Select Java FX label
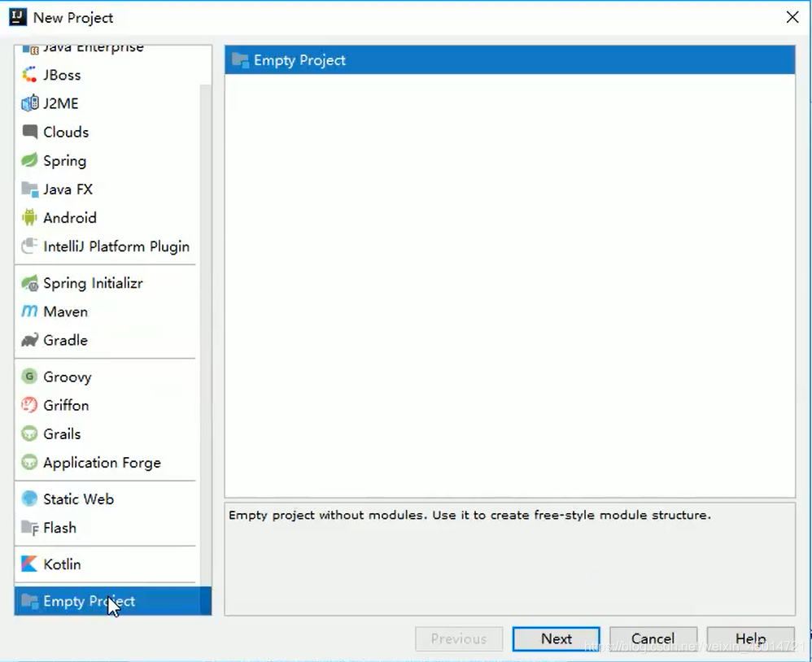Viewport: 812px width, 662px height. tap(68, 189)
